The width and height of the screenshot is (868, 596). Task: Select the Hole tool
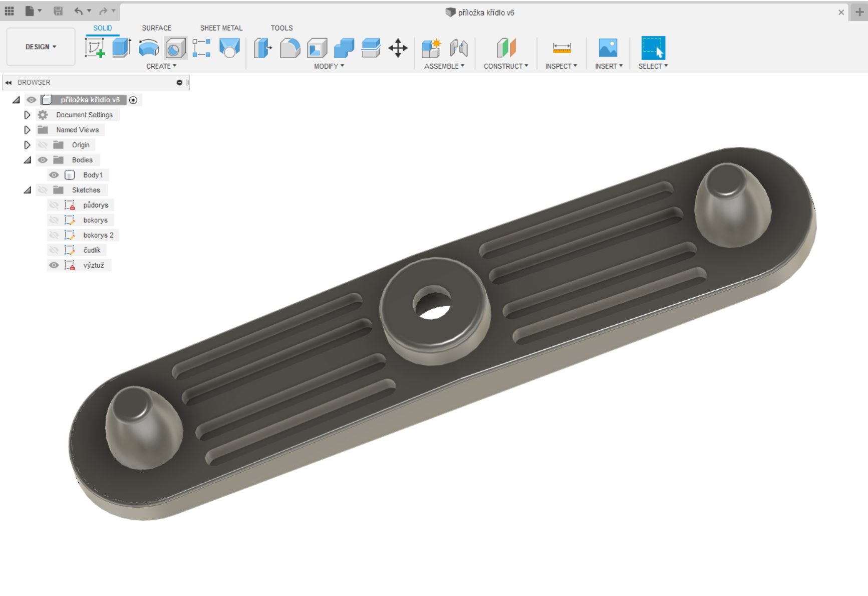coord(176,48)
